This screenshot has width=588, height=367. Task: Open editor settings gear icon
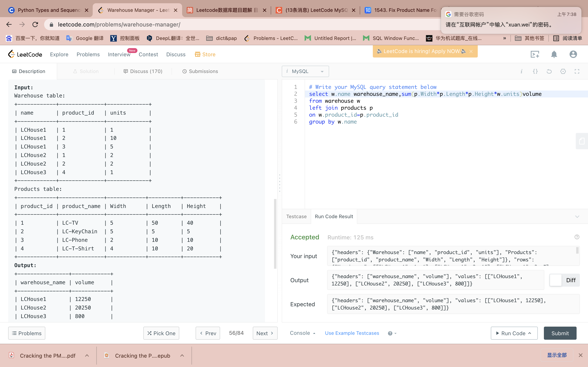click(x=563, y=71)
